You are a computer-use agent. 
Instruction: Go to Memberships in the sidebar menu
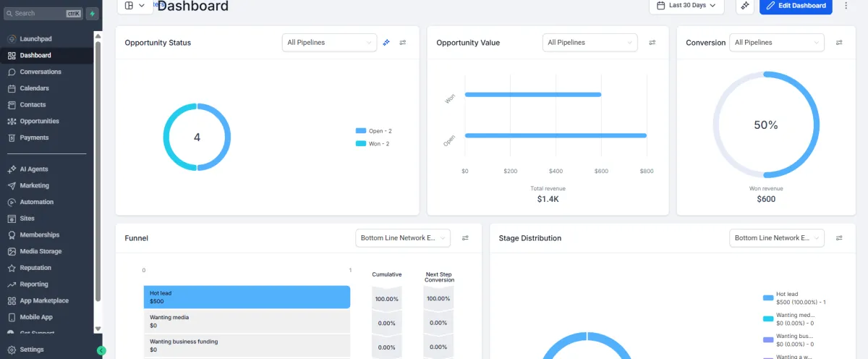pyautogui.click(x=40, y=235)
